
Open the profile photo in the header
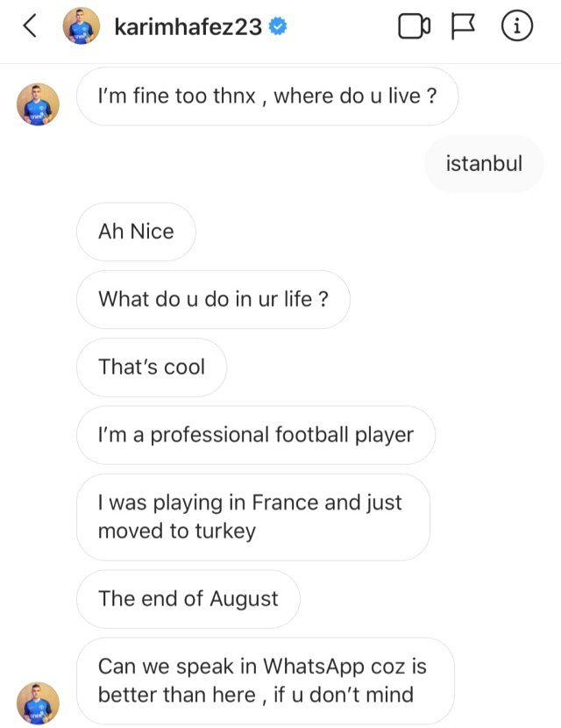coord(81,27)
